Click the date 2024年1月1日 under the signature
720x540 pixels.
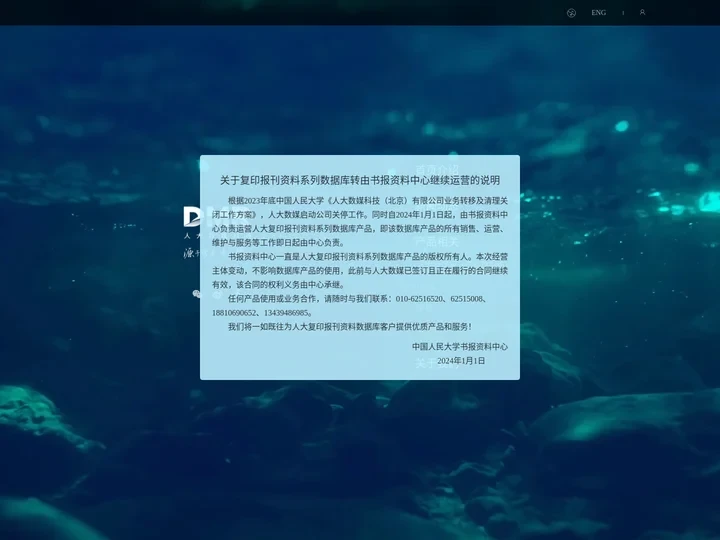coord(461,361)
